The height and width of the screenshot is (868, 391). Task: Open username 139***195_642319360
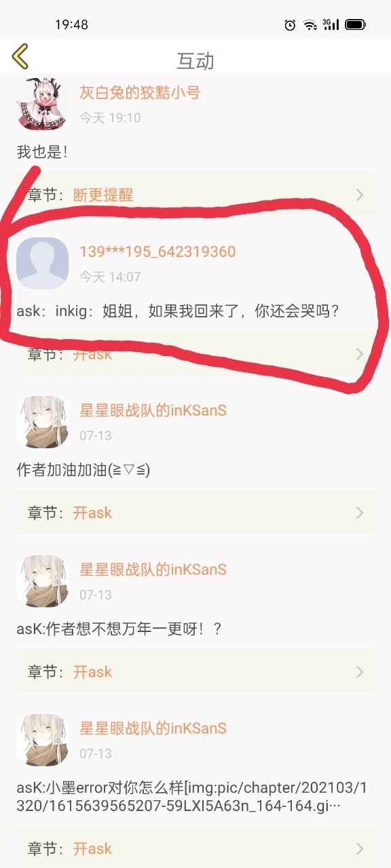pos(157,252)
